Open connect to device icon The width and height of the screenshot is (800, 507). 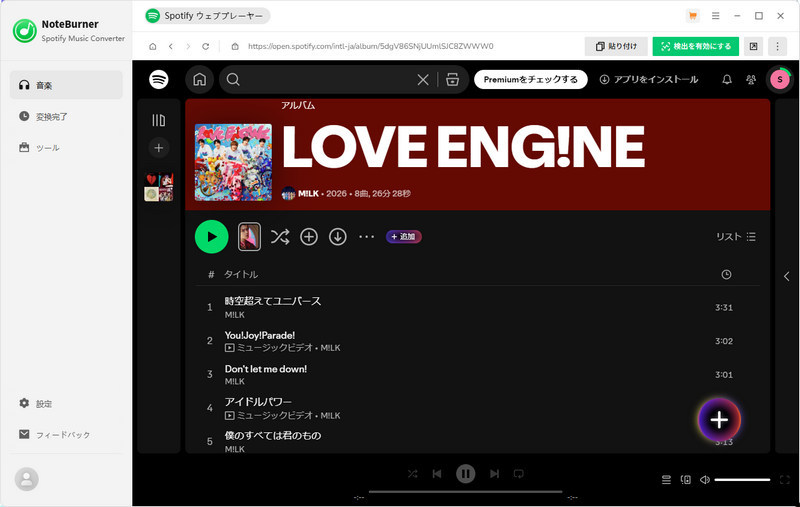[x=686, y=479]
